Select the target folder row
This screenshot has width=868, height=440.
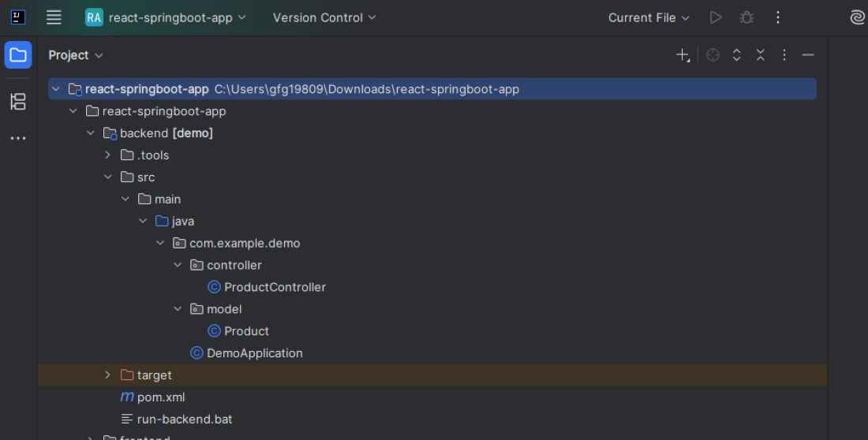432,375
